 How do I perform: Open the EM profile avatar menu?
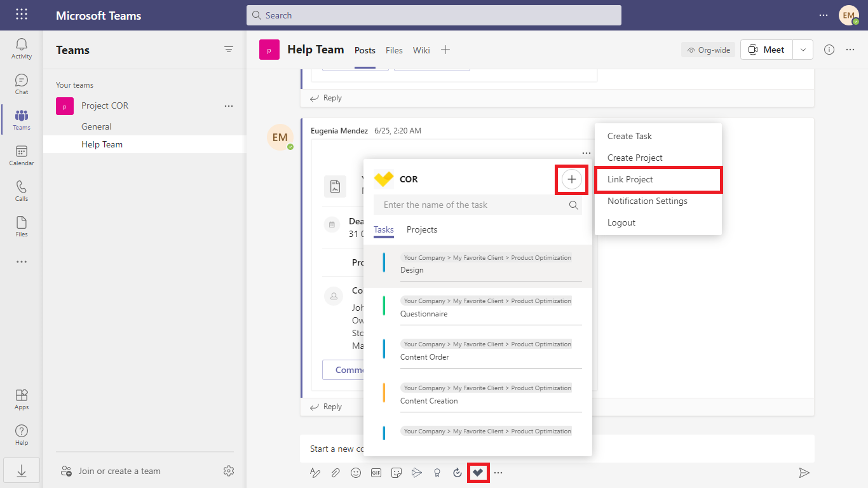[849, 15]
